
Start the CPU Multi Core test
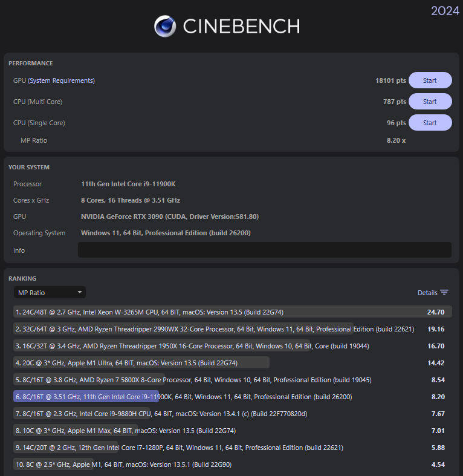click(x=430, y=102)
